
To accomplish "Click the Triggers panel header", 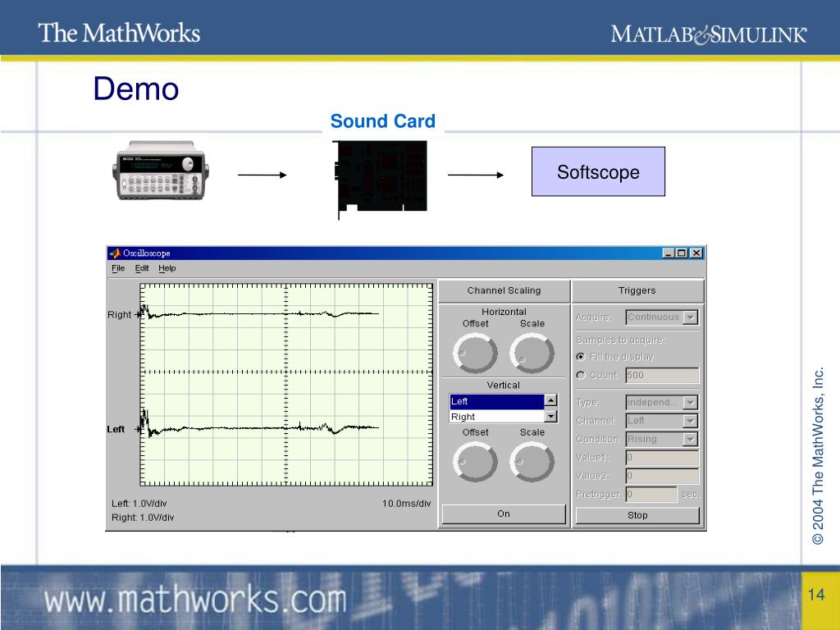I will tap(637, 291).
